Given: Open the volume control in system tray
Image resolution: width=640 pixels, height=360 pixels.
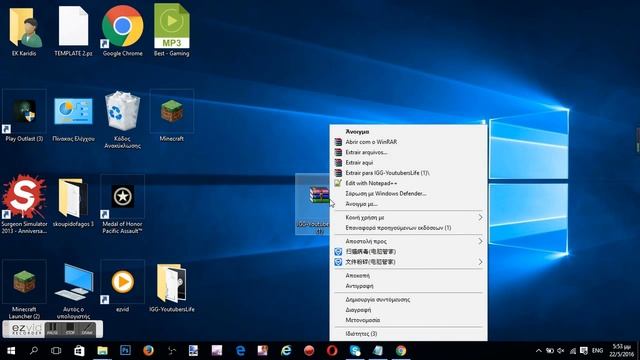Looking at the screenshot, I should [561, 351].
